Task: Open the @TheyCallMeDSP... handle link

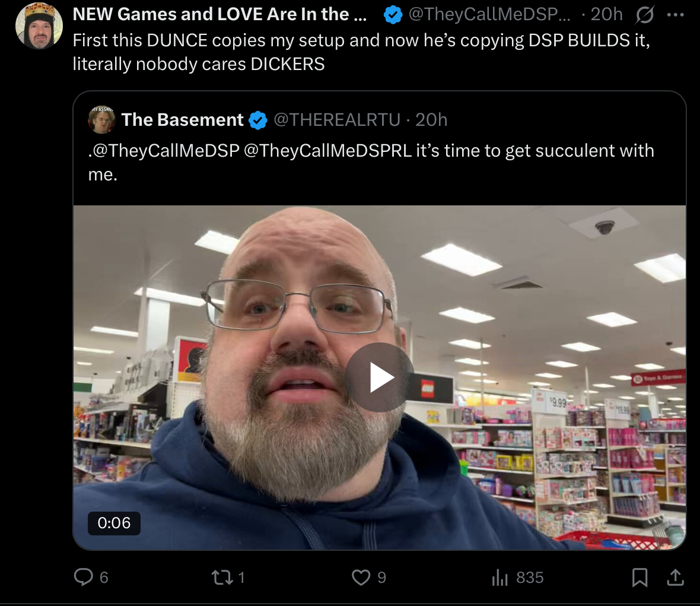Action: point(490,14)
